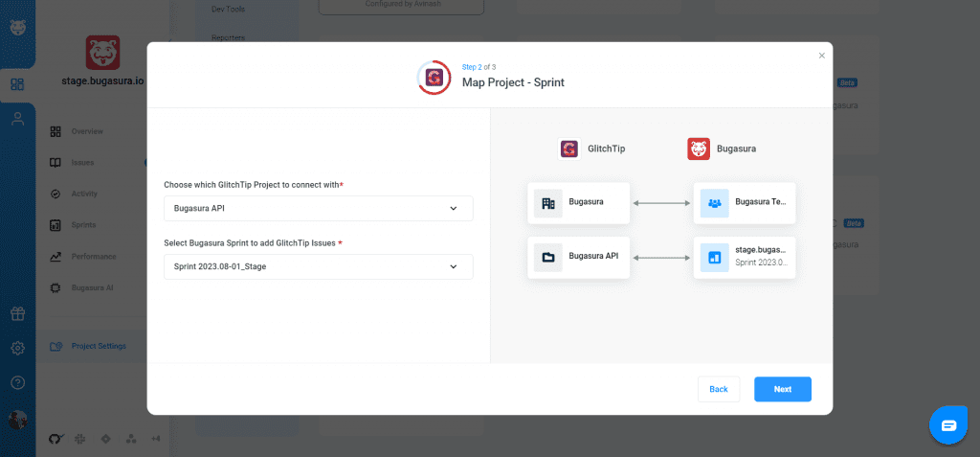This screenshot has width=980, height=457.
Task: Click the diamond integration icon at bottom
Action: (x=105, y=440)
